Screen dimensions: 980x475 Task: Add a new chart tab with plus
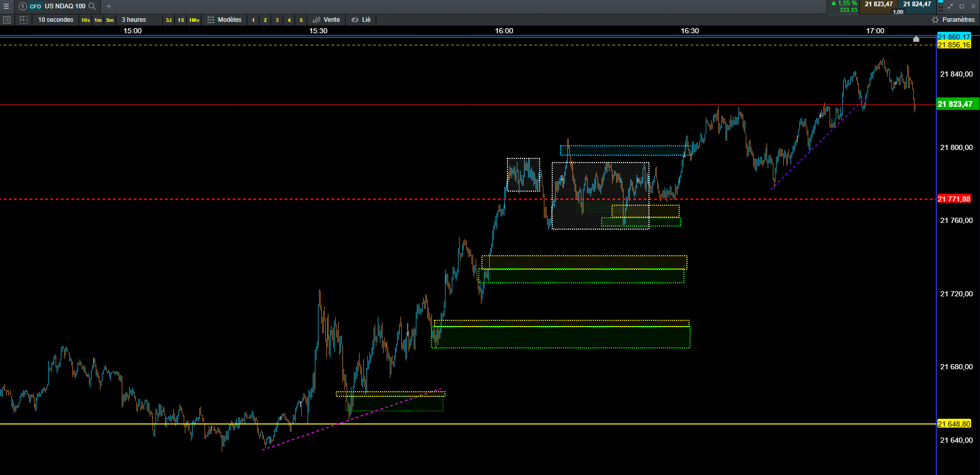[109, 6]
